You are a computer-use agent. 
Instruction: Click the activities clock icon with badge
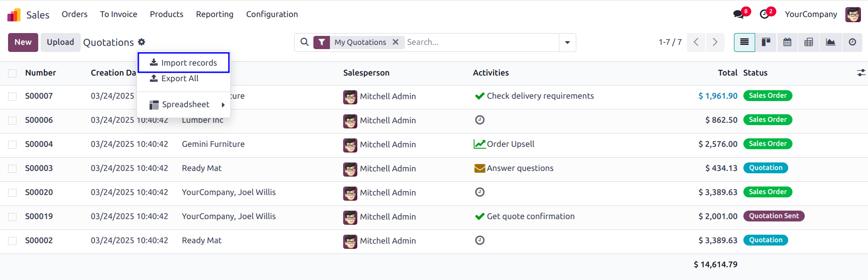(766, 14)
